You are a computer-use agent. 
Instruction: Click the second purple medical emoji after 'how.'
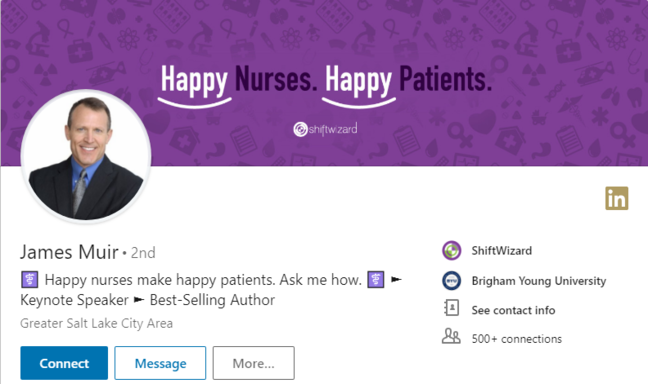pos(376,280)
